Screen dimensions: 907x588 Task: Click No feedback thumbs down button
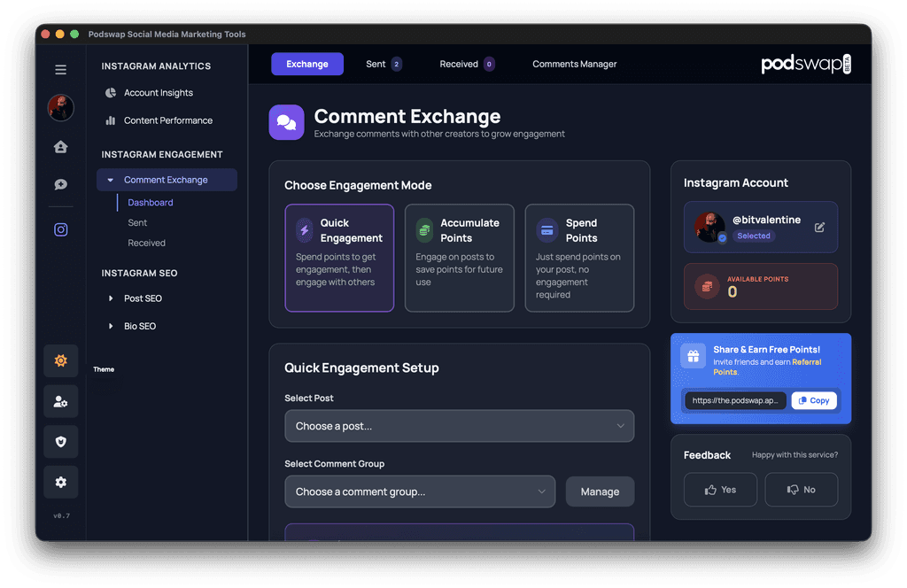(801, 490)
